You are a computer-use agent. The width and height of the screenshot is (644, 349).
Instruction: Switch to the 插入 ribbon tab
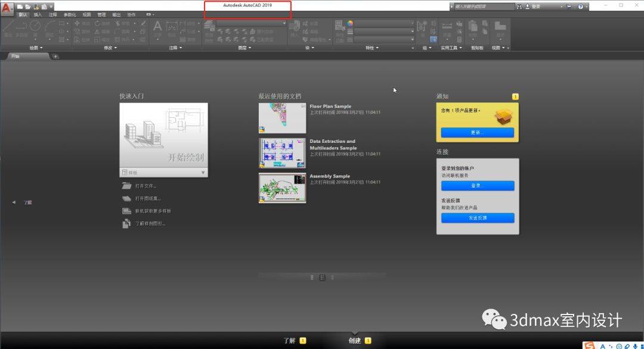coord(38,14)
